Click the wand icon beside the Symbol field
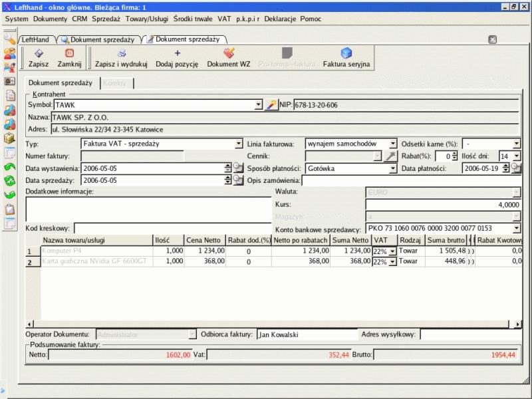 click(x=271, y=105)
